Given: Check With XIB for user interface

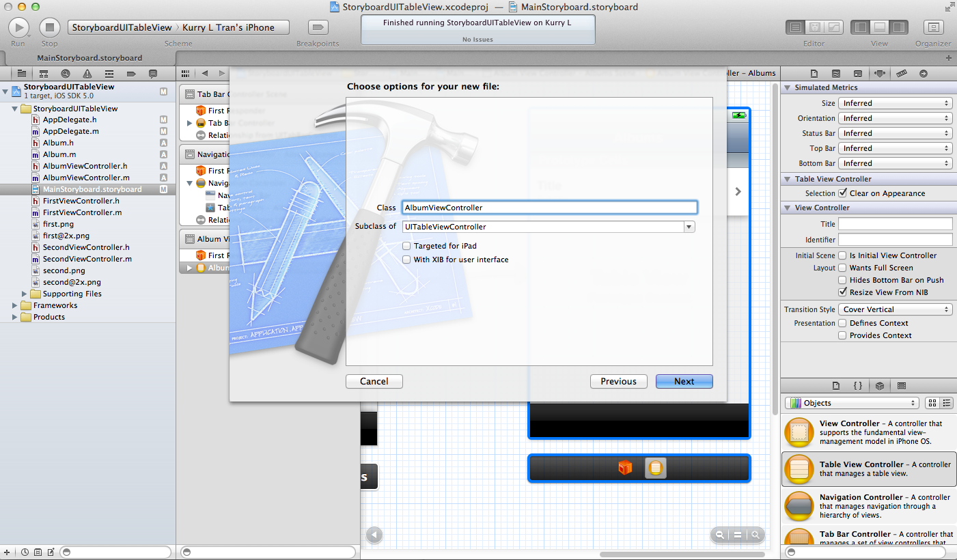Looking at the screenshot, I should tap(407, 260).
